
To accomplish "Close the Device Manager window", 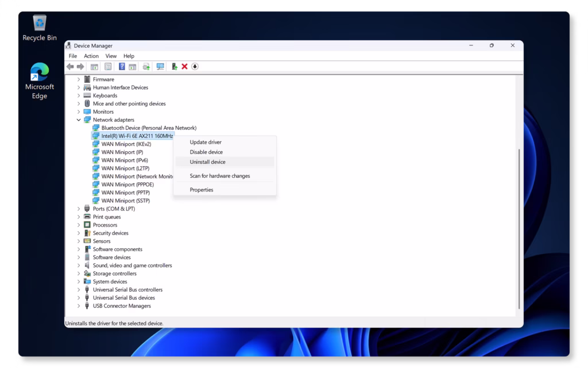I will pyautogui.click(x=513, y=45).
